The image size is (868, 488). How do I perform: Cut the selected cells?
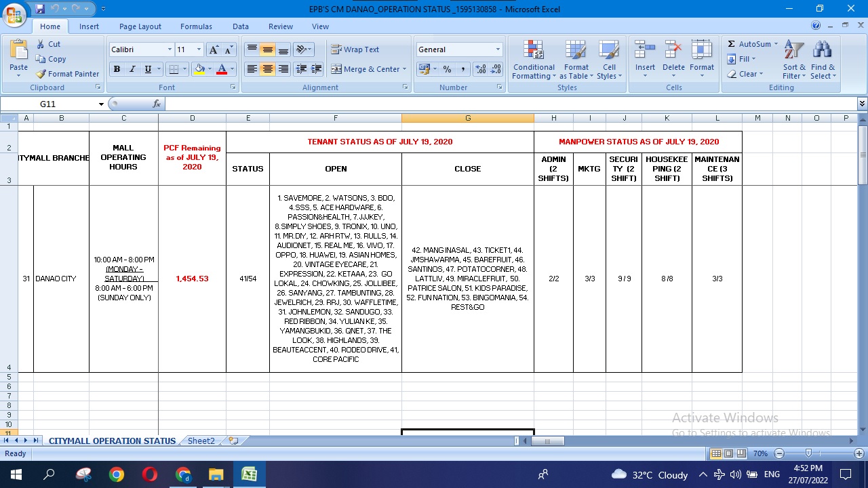[48, 44]
